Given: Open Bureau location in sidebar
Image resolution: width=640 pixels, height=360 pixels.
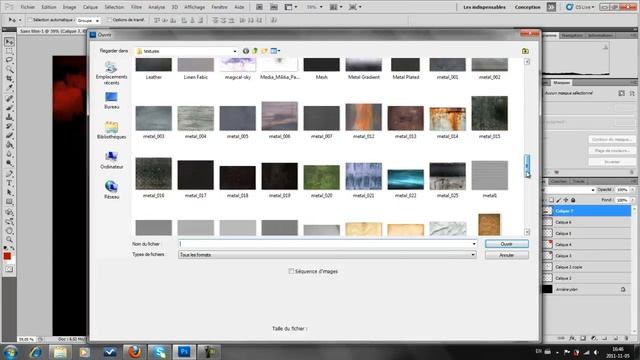Looking at the screenshot, I should (111, 100).
